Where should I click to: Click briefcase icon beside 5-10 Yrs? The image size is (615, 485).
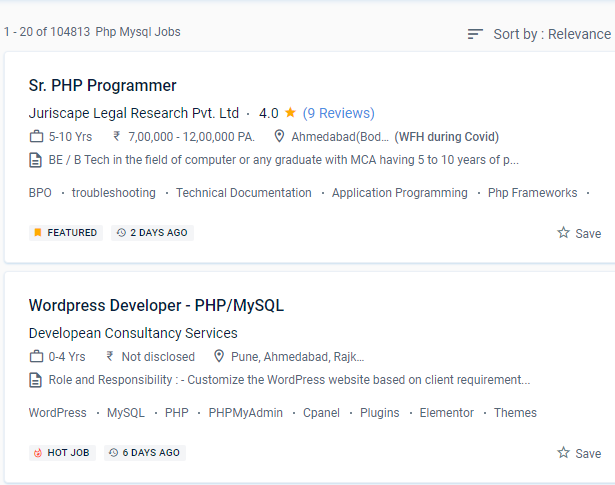36,137
